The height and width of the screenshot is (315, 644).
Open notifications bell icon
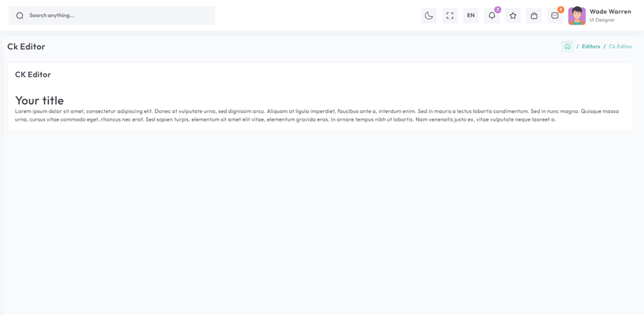(492, 16)
